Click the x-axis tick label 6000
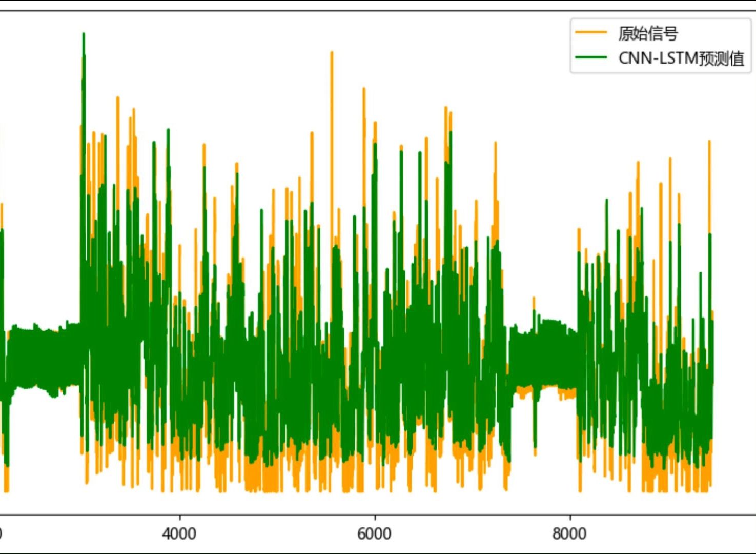 click(x=374, y=534)
